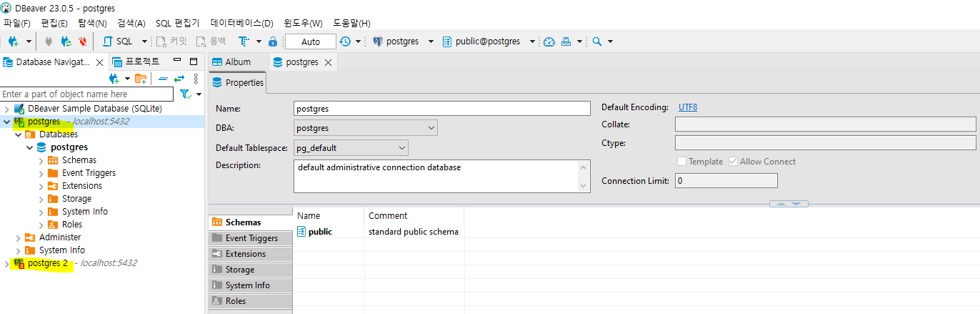Viewport: 980px width, 314px height.
Task: Open 편집(E) menu
Action: coord(53,23)
